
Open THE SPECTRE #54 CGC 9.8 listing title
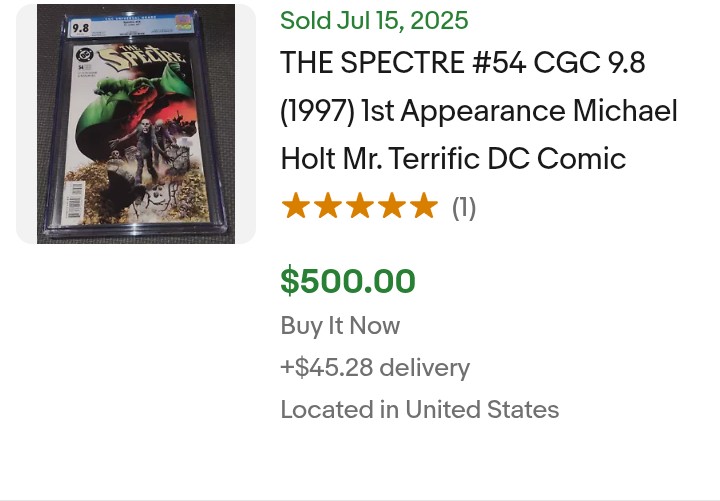click(x=479, y=110)
